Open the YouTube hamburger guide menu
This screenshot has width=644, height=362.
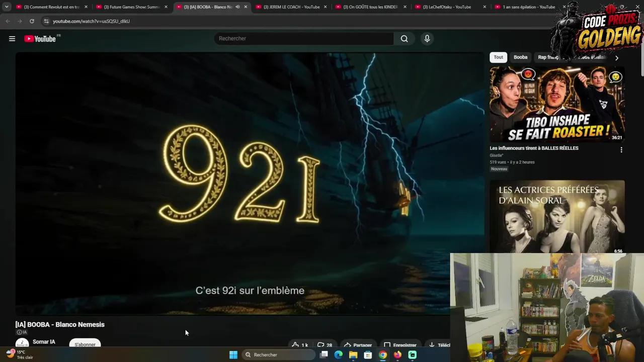point(12,39)
